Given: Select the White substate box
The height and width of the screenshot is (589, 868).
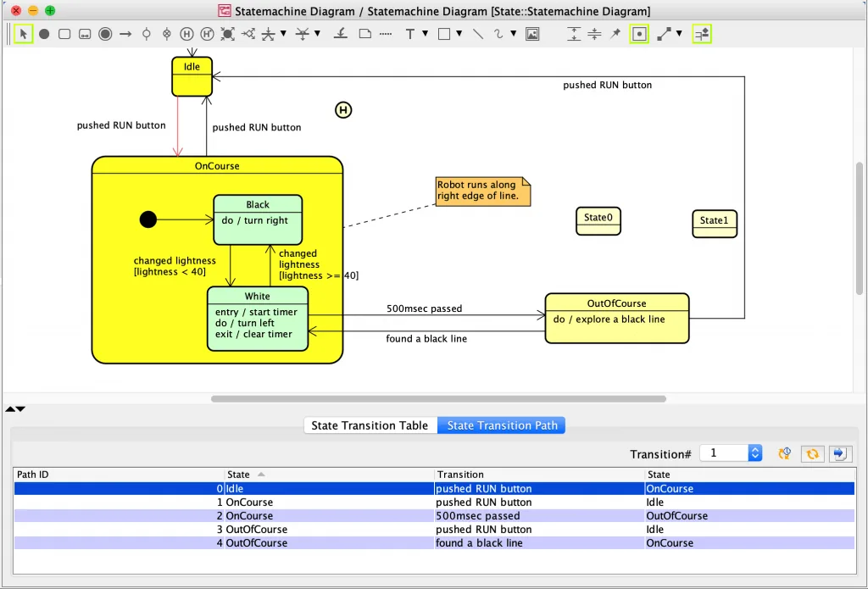Looking at the screenshot, I should click(x=258, y=319).
